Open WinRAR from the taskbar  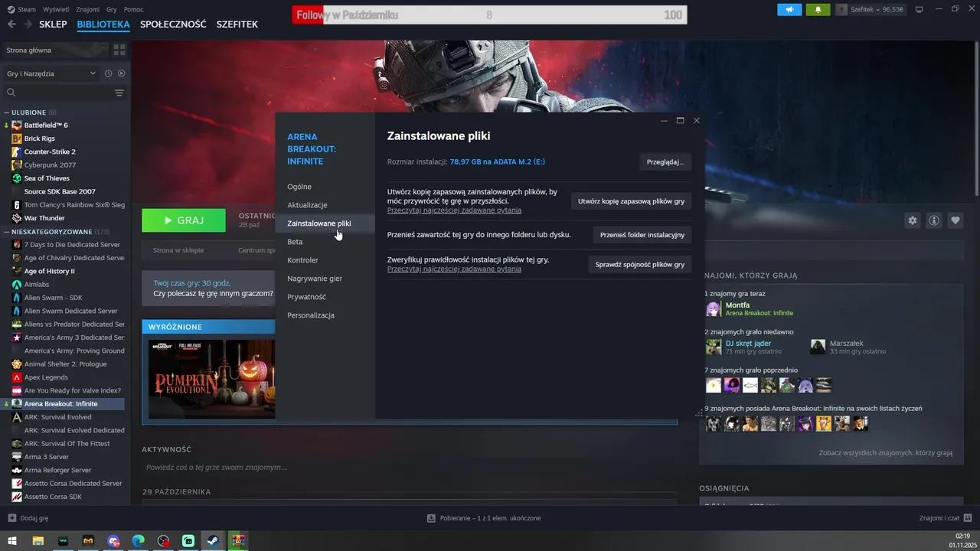(238, 541)
